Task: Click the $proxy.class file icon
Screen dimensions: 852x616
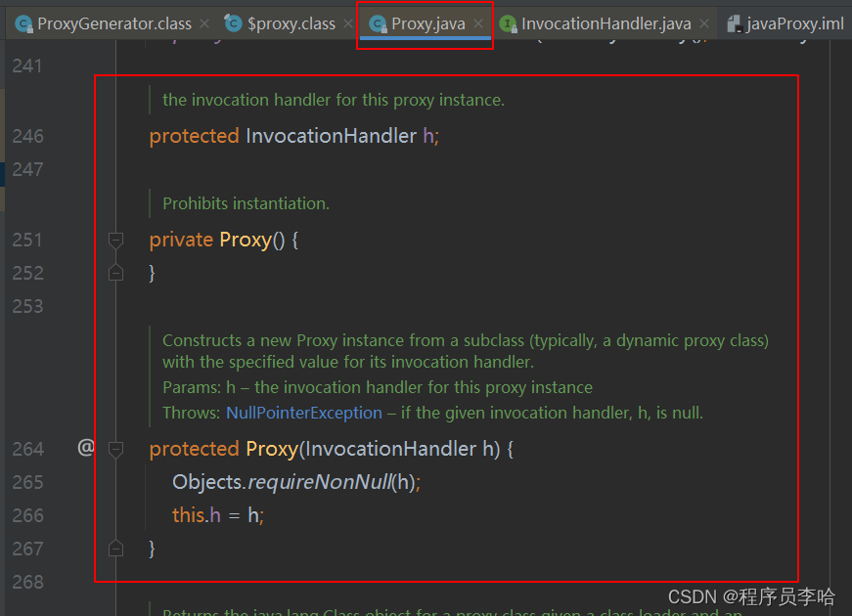Action: coord(234,23)
